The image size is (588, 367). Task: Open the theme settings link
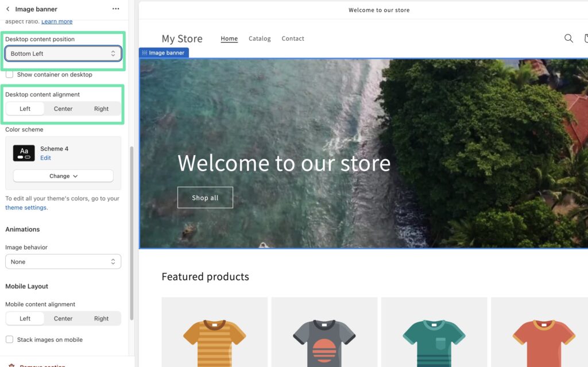26,207
